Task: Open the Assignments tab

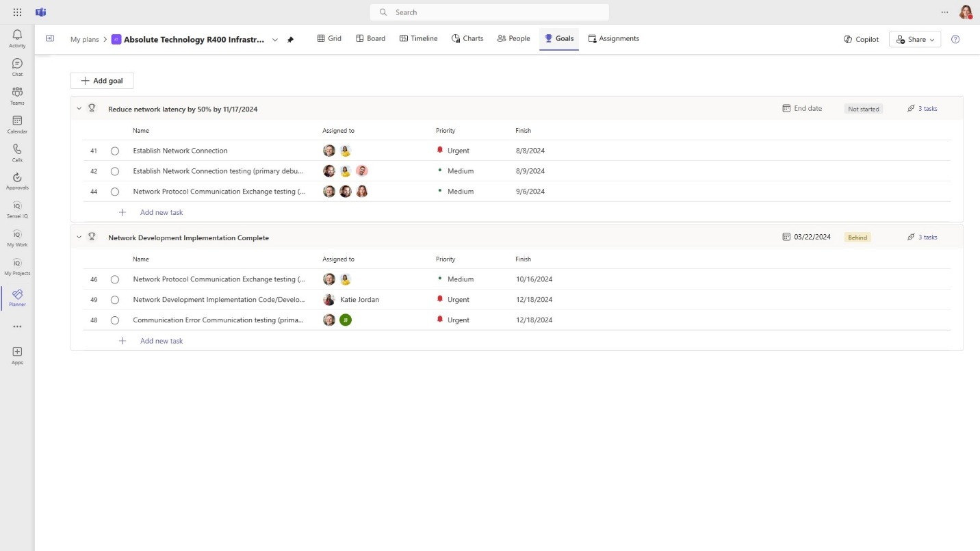Action: [x=613, y=38]
